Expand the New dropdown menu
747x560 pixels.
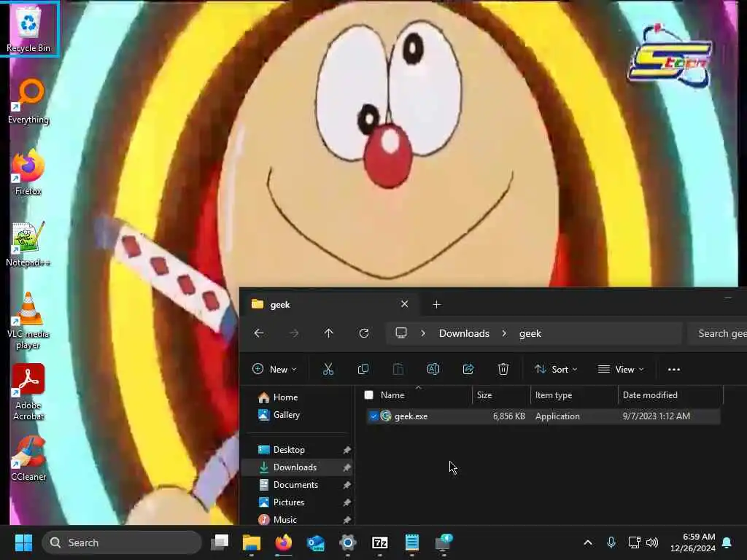[274, 369]
